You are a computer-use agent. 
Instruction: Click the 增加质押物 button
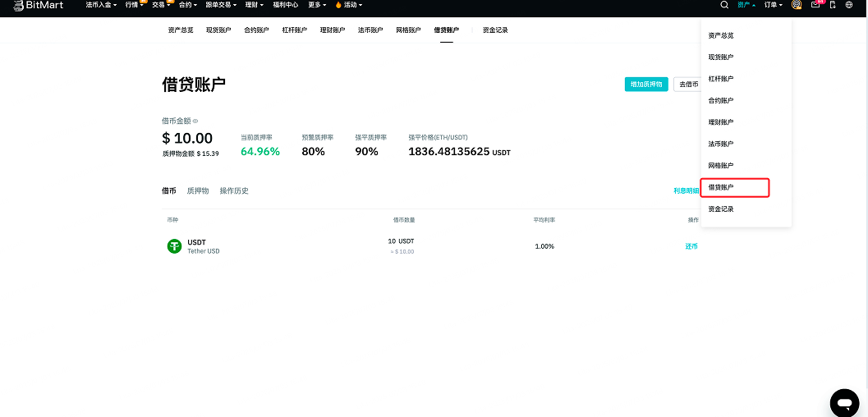coord(646,85)
